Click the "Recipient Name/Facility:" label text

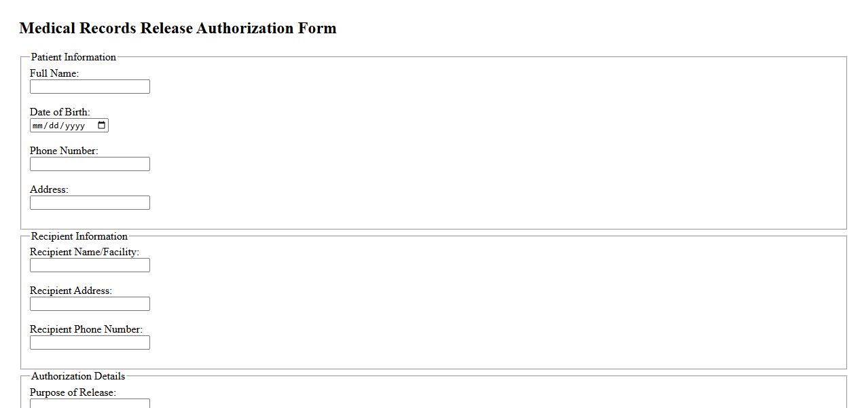tap(84, 252)
